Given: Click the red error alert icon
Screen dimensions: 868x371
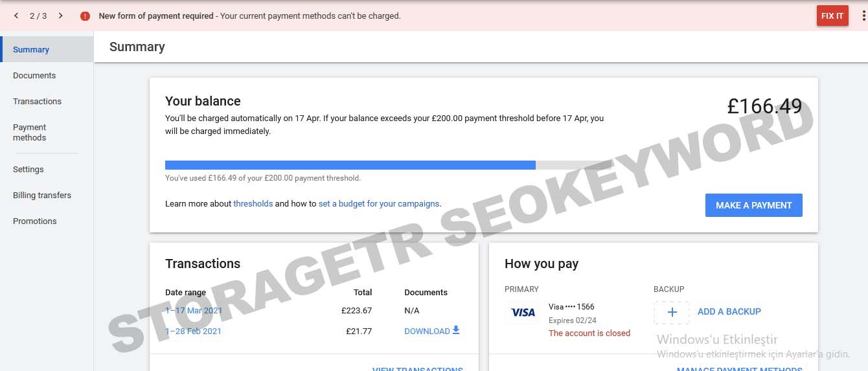Looking at the screenshot, I should click(x=85, y=16).
